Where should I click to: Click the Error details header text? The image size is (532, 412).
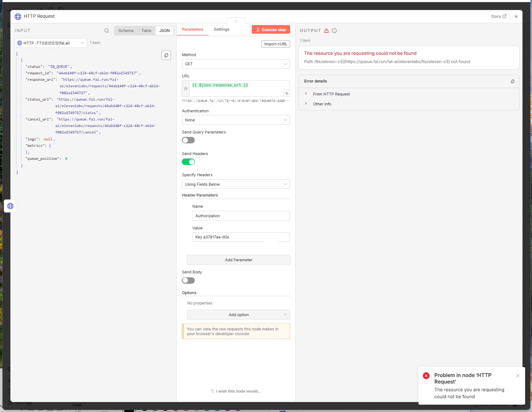tap(316, 81)
